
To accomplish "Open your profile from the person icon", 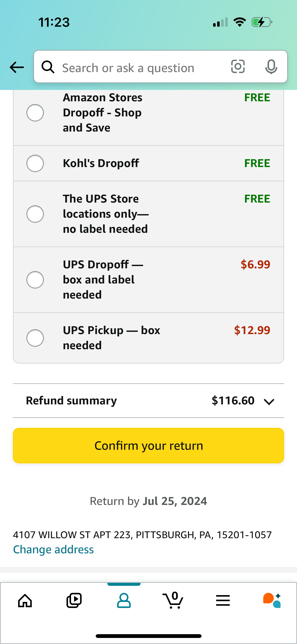I will (x=124, y=600).
